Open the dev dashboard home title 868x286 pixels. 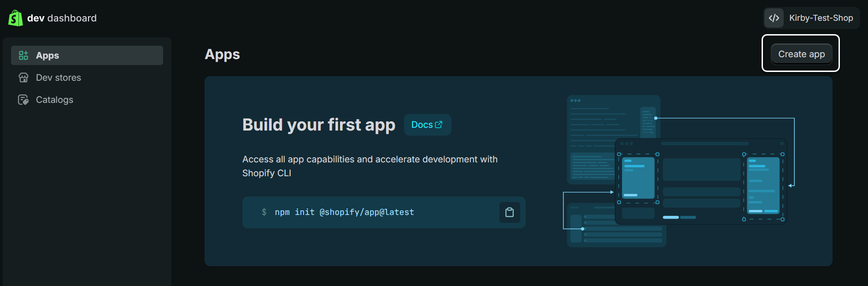pyautogui.click(x=62, y=18)
